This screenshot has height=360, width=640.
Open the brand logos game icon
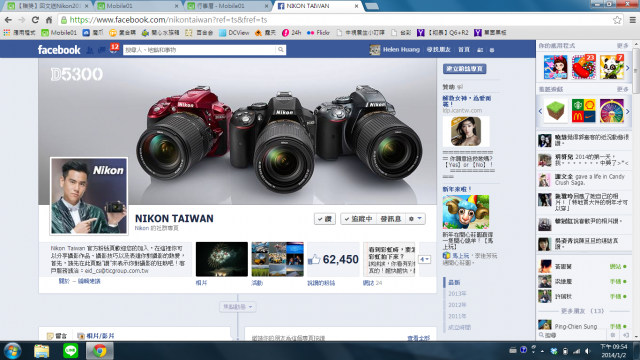tap(584, 111)
